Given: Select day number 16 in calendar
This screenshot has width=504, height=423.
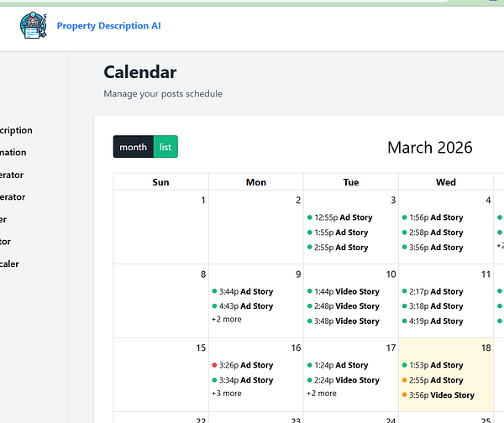Looking at the screenshot, I should point(296,347).
